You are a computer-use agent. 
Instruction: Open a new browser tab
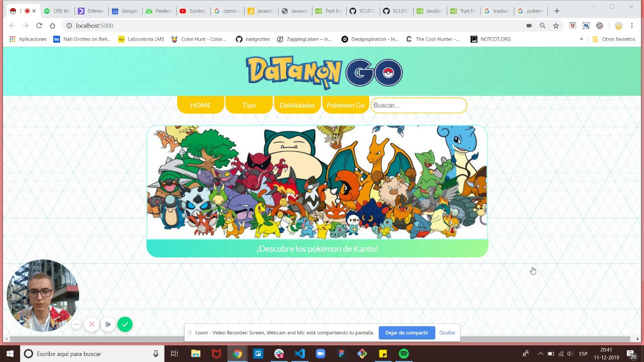click(556, 11)
